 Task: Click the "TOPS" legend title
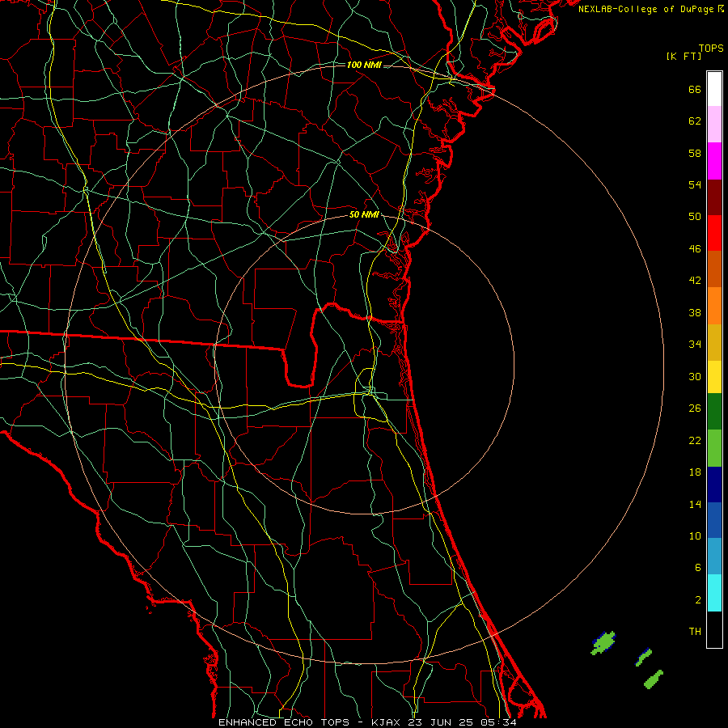(x=711, y=49)
